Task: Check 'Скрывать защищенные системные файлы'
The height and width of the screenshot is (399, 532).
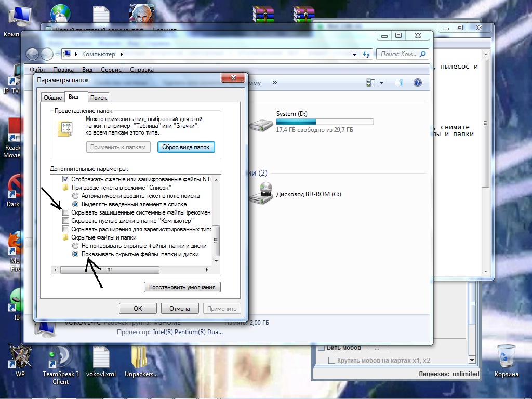Action: pyautogui.click(x=66, y=212)
